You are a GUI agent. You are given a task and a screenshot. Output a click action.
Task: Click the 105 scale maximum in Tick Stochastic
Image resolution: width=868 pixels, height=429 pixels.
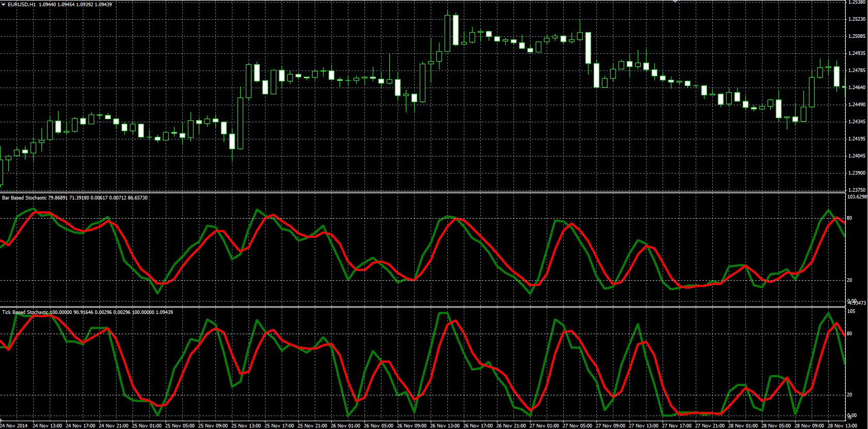851,311
